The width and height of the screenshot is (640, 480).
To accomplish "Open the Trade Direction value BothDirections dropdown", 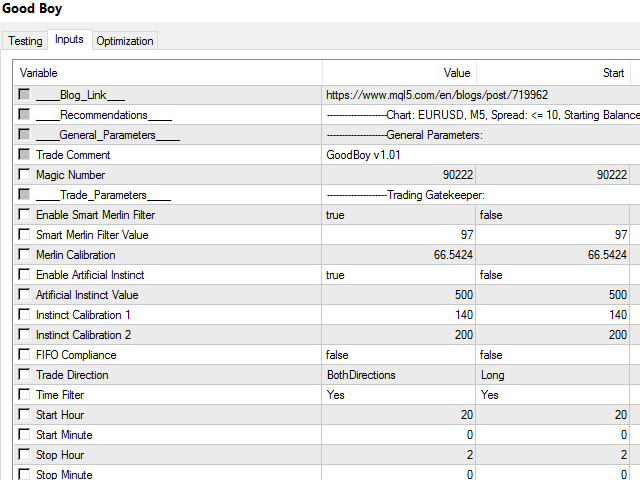I will coord(398,375).
